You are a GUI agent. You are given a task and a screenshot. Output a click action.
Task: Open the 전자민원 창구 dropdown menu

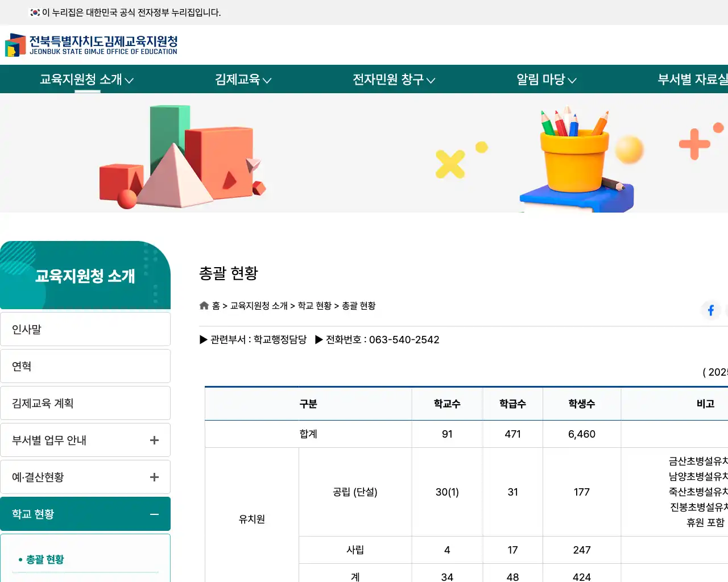(394, 80)
